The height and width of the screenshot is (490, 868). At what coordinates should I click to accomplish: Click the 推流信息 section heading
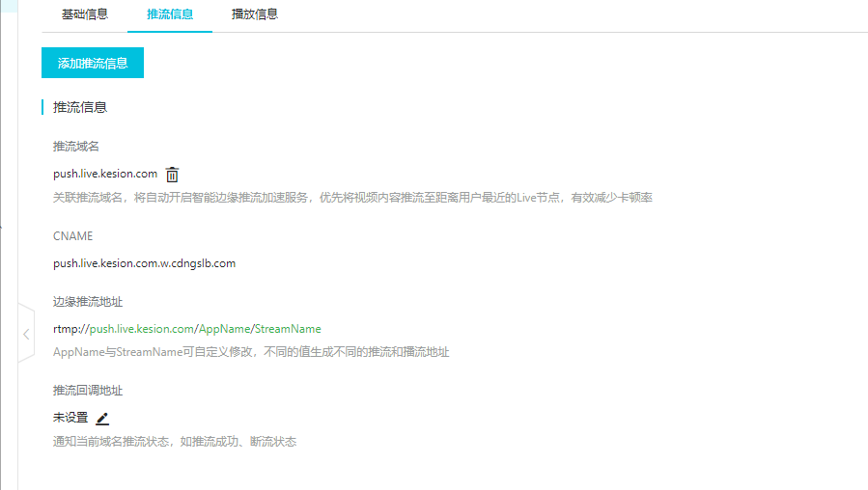pos(80,107)
